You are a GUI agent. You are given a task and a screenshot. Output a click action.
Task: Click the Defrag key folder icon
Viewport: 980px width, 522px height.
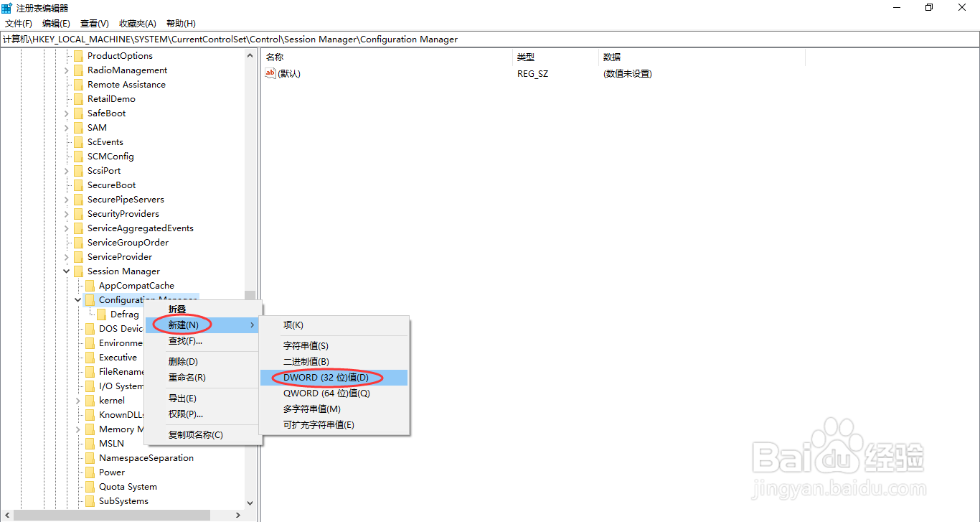click(x=101, y=314)
